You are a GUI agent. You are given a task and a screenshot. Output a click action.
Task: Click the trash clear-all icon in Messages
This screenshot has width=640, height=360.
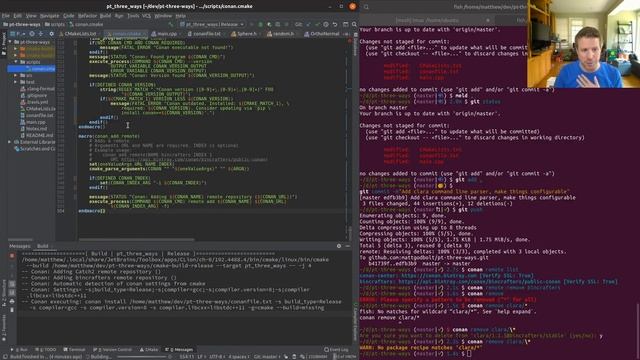click(x=12, y=310)
